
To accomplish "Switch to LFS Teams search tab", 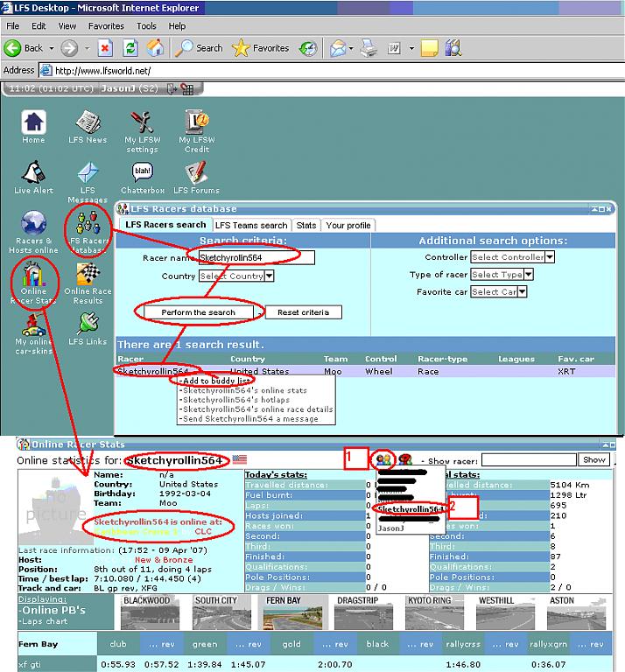I will coord(251,226).
